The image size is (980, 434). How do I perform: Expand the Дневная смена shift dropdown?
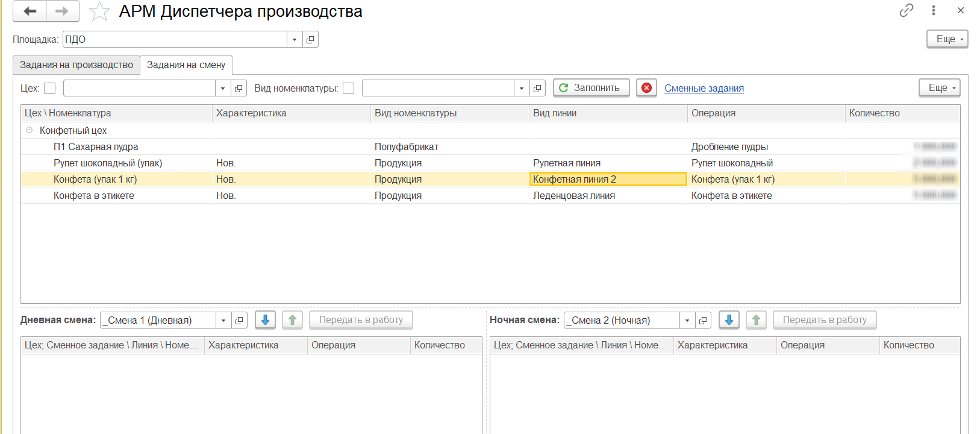223,321
